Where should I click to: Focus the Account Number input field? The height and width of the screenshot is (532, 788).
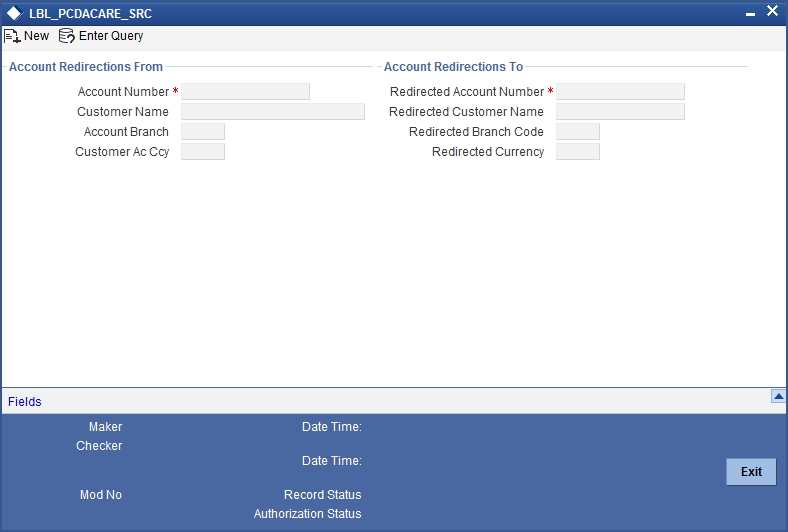(245, 91)
